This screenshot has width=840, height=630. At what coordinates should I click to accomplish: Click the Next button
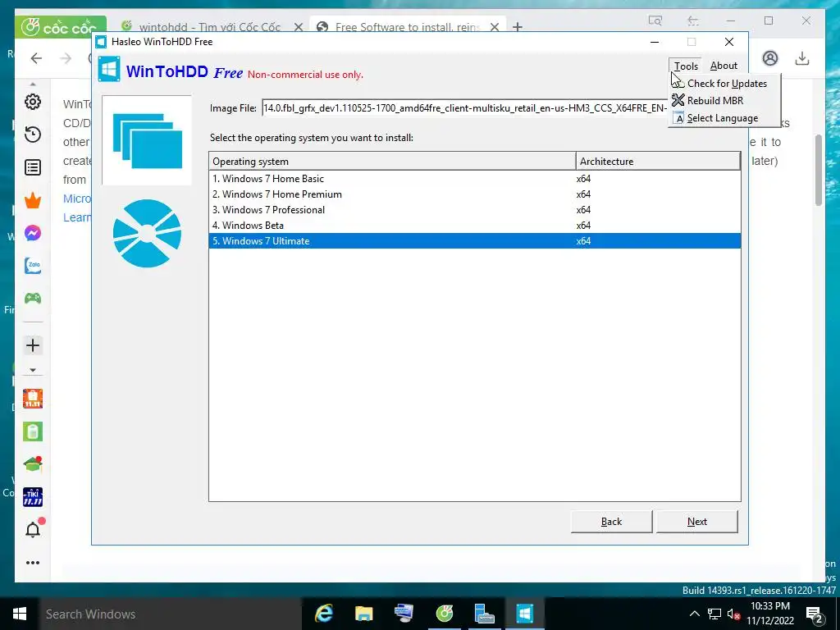tap(697, 521)
